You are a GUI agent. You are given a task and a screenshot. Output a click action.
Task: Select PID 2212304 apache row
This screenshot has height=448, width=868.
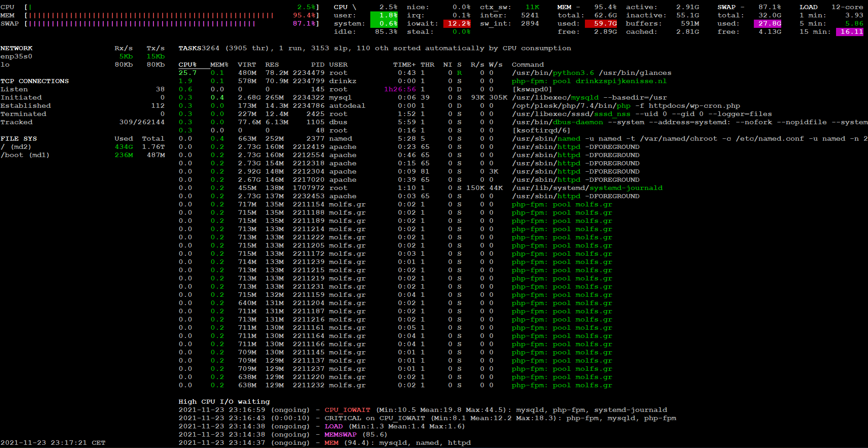(x=409, y=172)
